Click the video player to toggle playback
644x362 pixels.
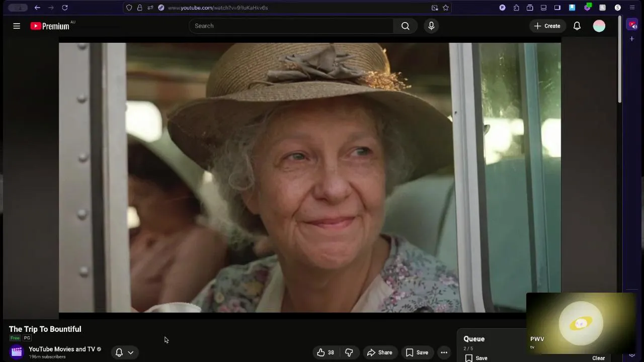click(x=310, y=177)
